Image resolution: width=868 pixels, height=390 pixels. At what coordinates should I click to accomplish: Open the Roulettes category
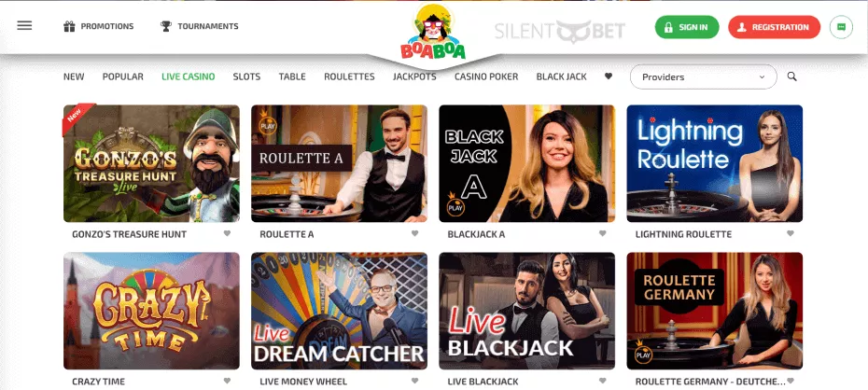click(349, 77)
